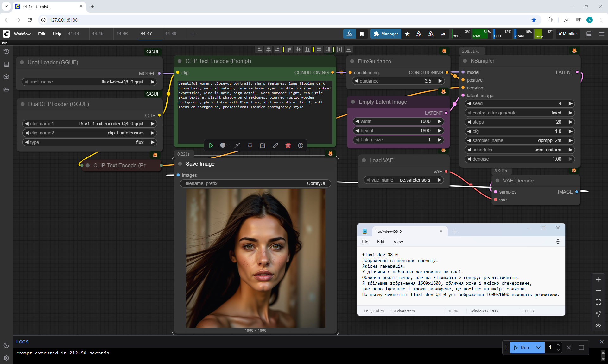Open the Workflow menu

22,34
